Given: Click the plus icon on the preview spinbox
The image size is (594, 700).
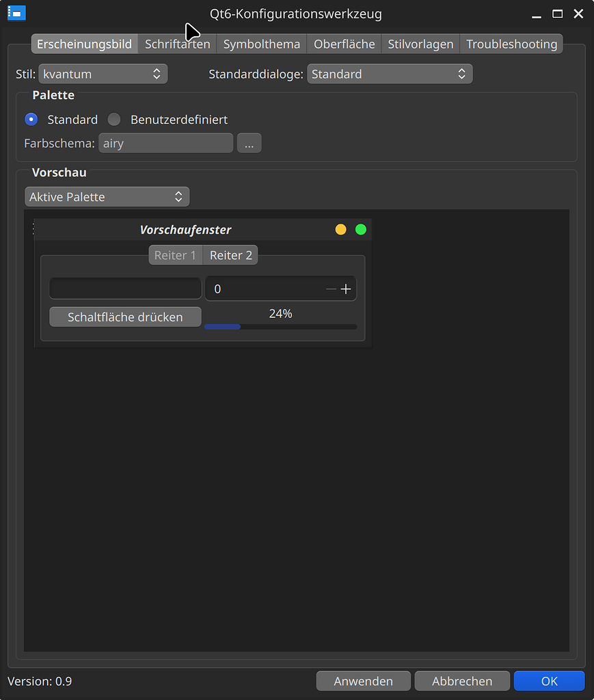Looking at the screenshot, I should (346, 288).
